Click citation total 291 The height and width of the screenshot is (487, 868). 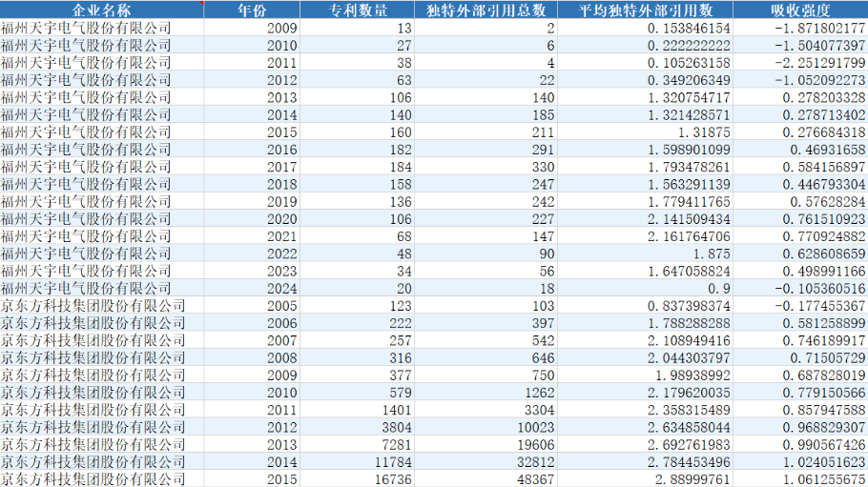pyautogui.click(x=486, y=150)
